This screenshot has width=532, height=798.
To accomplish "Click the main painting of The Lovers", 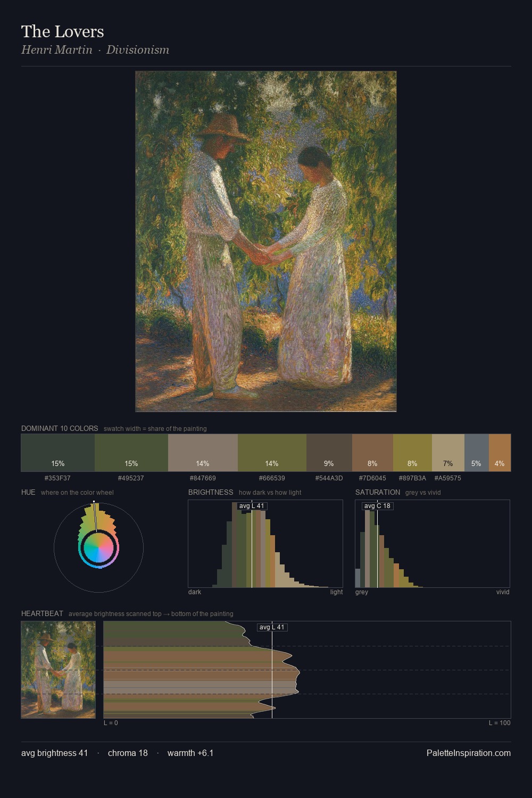I will (x=266, y=241).
